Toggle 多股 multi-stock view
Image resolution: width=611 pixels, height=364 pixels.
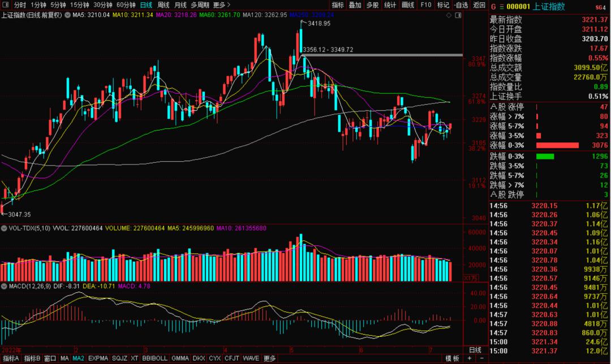(372, 5)
